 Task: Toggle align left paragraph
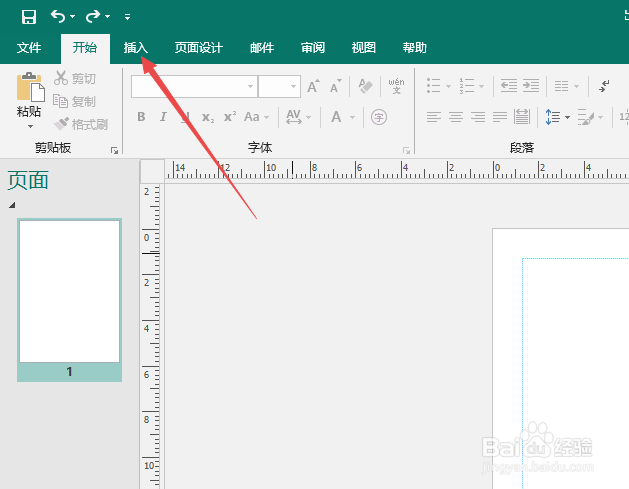434,117
